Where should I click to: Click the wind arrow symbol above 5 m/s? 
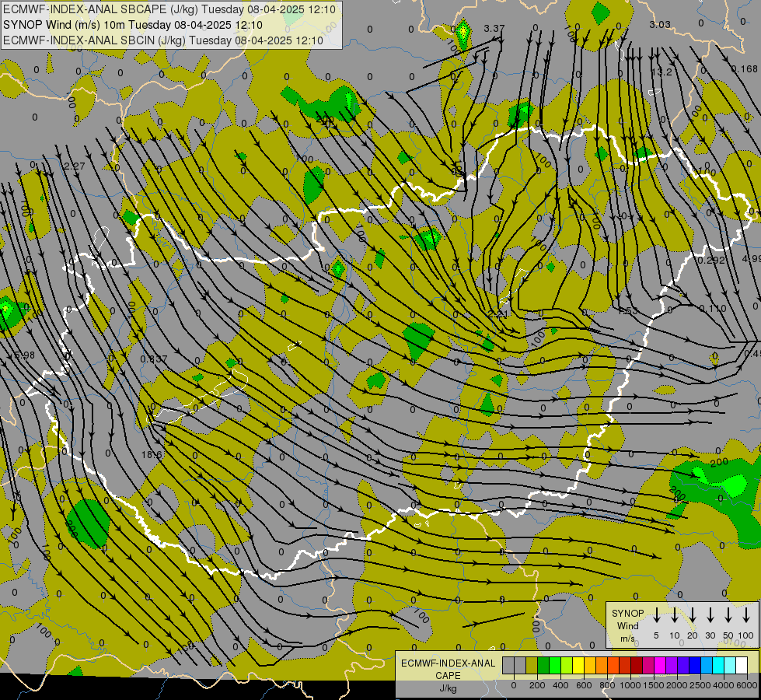tap(656, 615)
